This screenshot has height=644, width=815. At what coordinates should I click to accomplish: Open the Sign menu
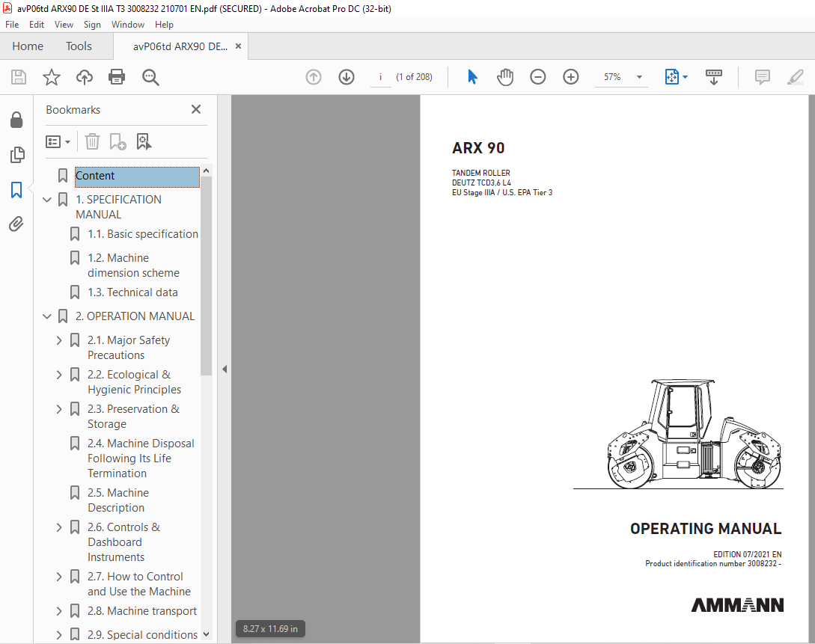click(92, 25)
